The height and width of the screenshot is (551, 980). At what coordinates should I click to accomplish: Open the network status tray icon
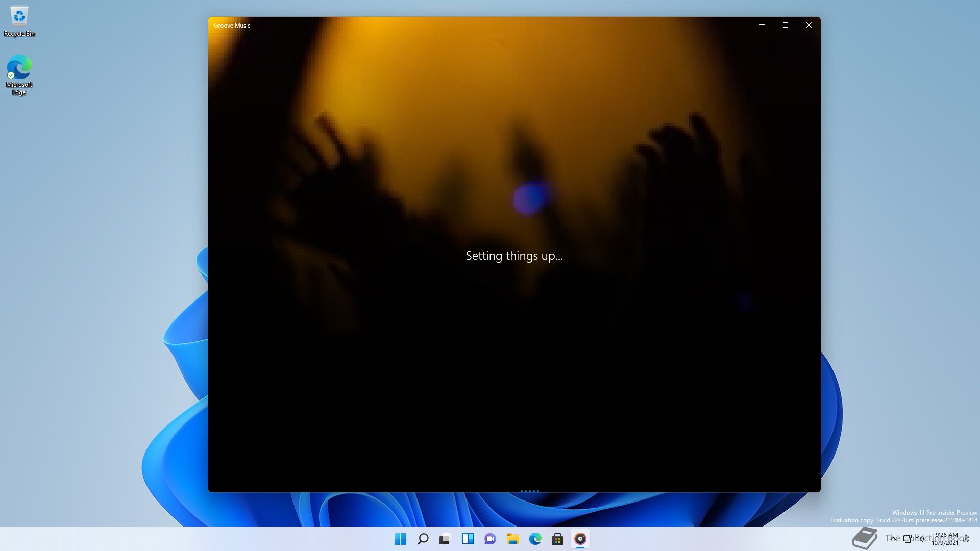coord(908,539)
